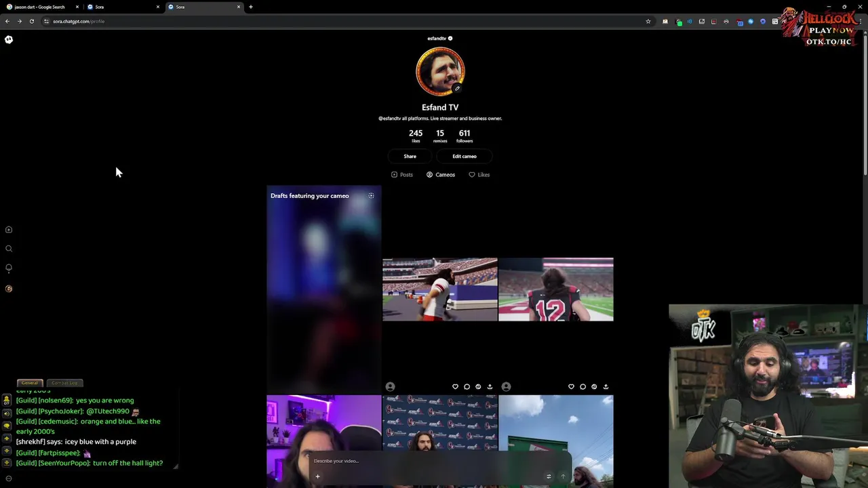
Task: Switch to the Cameos tab
Action: 441,175
